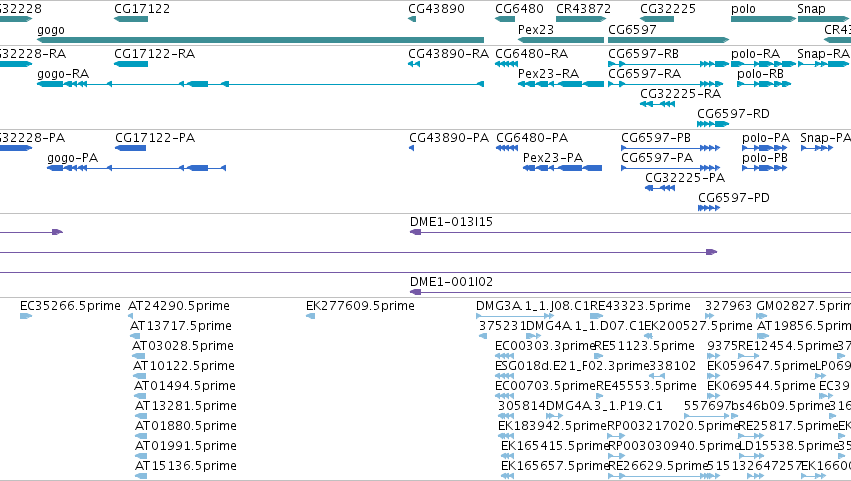Select the CG6597-RD transcript label
The width and height of the screenshot is (851, 481).
click(733, 114)
